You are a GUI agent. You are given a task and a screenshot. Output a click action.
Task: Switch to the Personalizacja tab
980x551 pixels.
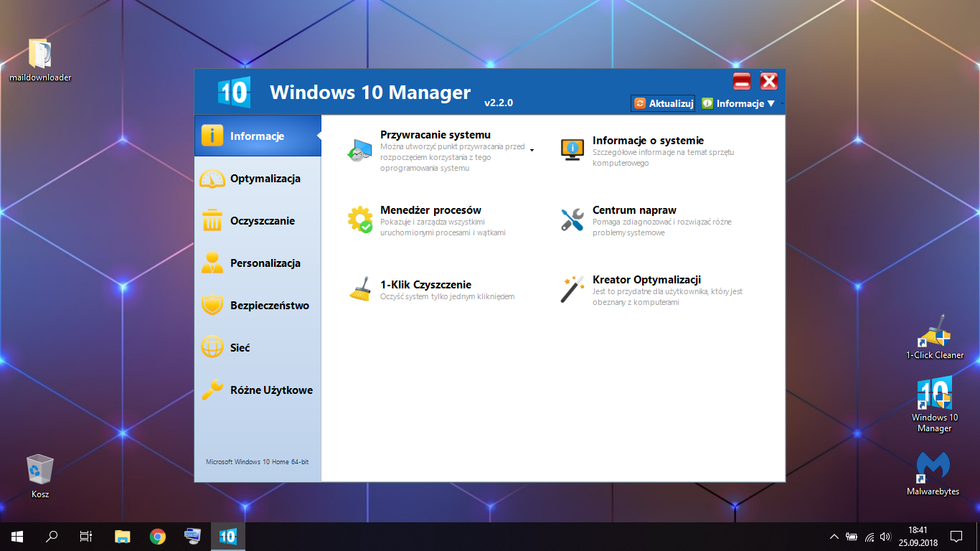[x=258, y=263]
